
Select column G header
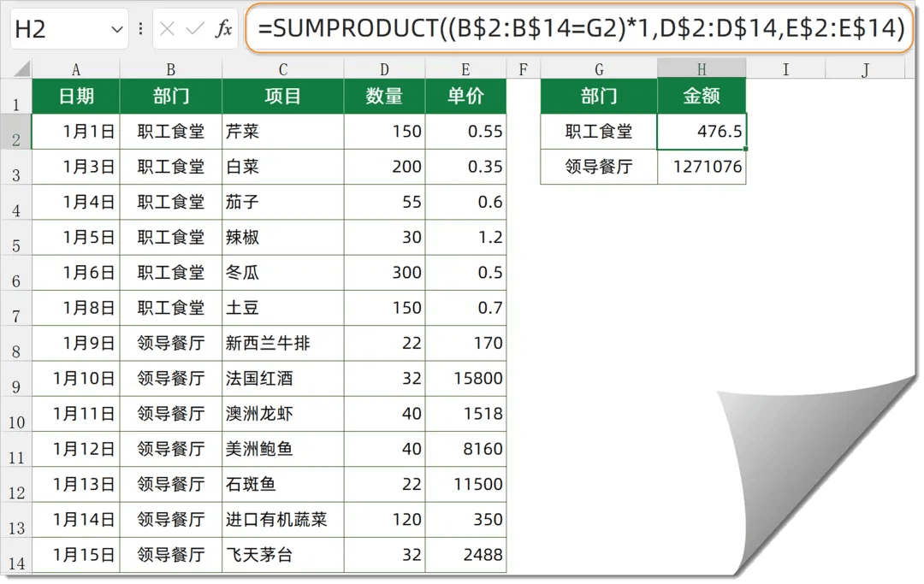click(x=599, y=69)
